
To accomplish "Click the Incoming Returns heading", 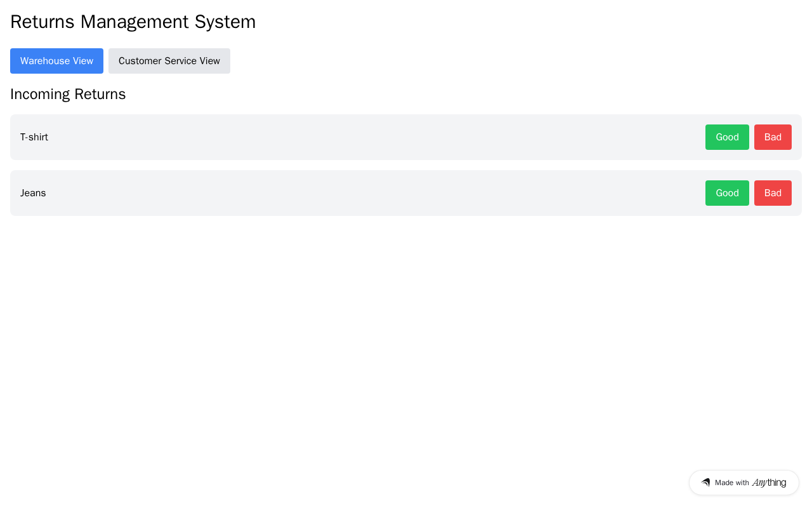I will [x=68, y=94].
